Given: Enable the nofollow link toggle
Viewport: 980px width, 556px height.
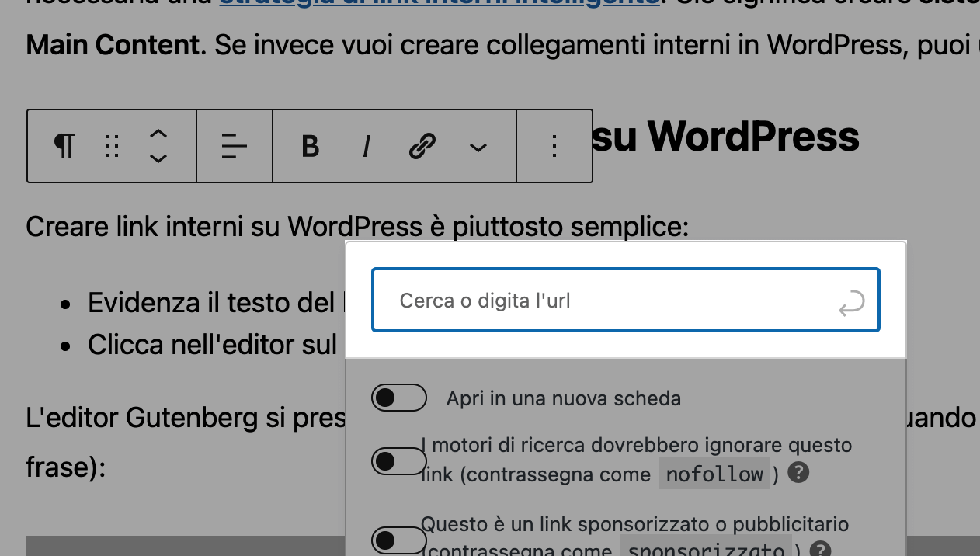Looking at the screenshot, I should [399, 461].
